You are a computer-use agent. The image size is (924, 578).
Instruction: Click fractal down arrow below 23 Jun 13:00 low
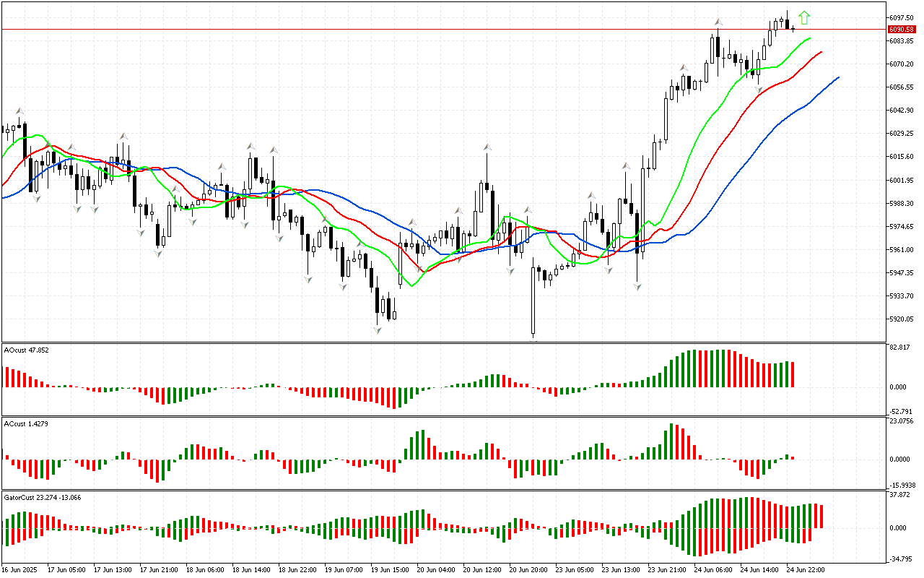637,287
